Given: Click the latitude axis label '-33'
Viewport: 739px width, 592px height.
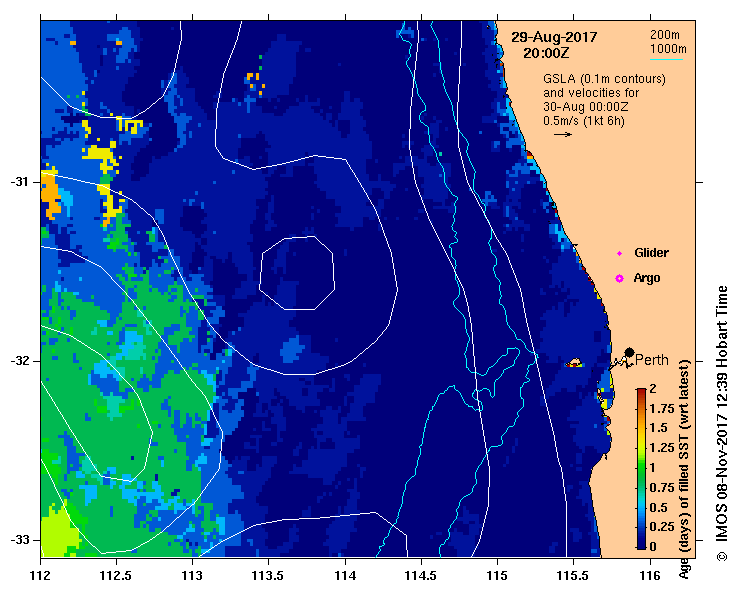Looking at the screenshot, I should click(x=19, y=540).
